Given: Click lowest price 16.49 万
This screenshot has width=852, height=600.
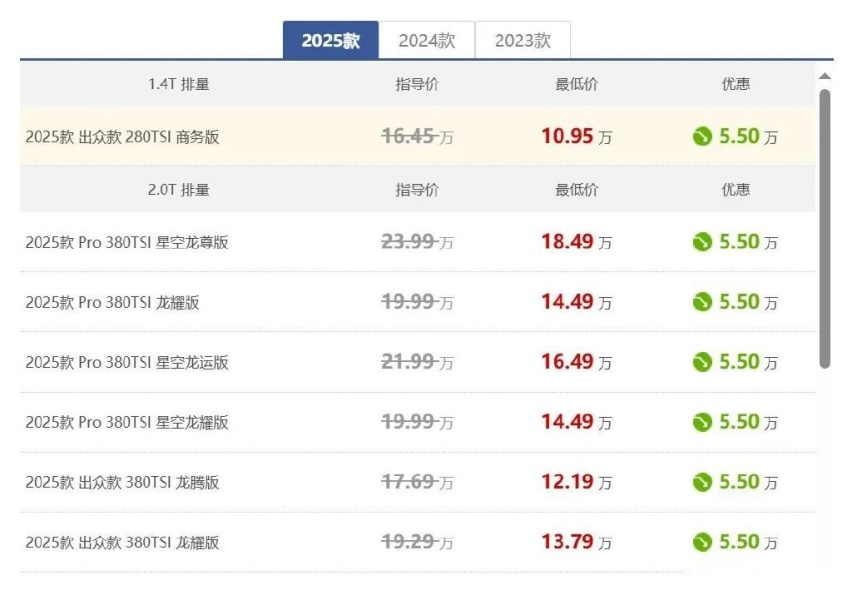Looking at the screenshot, I should coord(577,362).
